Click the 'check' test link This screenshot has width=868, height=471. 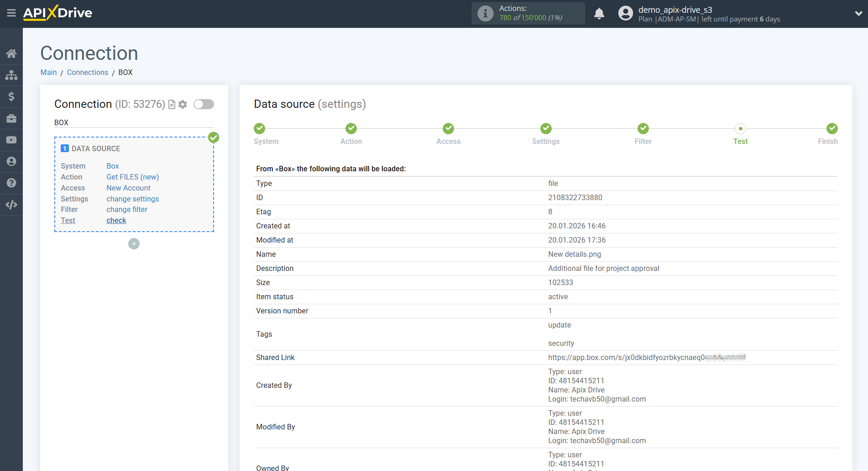pos(116,221)
